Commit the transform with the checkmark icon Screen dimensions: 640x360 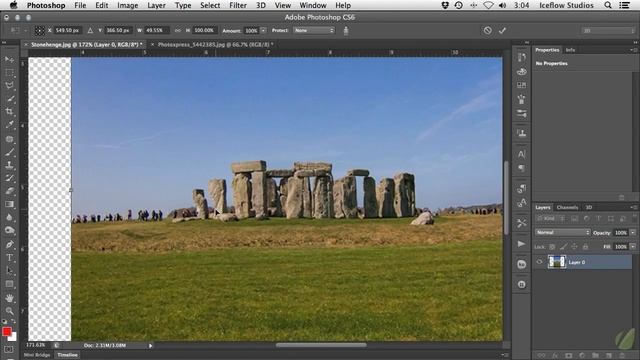(502, 31)
